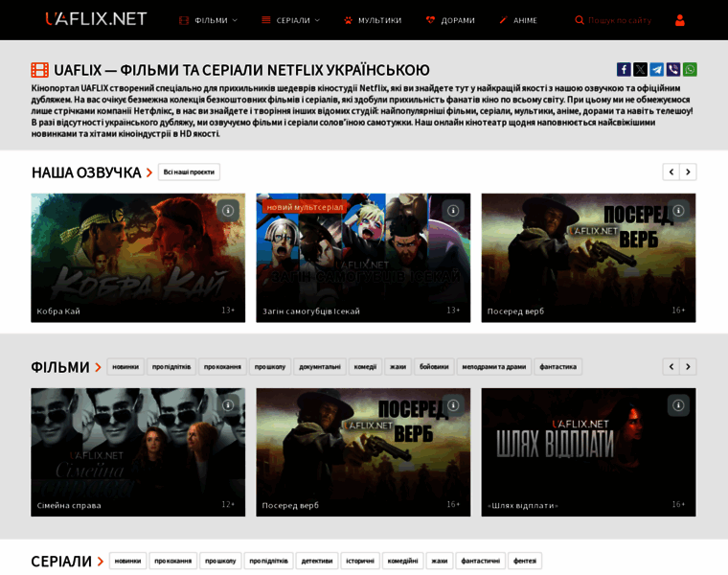Open Посеред верб poster in Наша озвучка
The width and height of the screenshot is (728, 575).
click(x=588, y=258)
